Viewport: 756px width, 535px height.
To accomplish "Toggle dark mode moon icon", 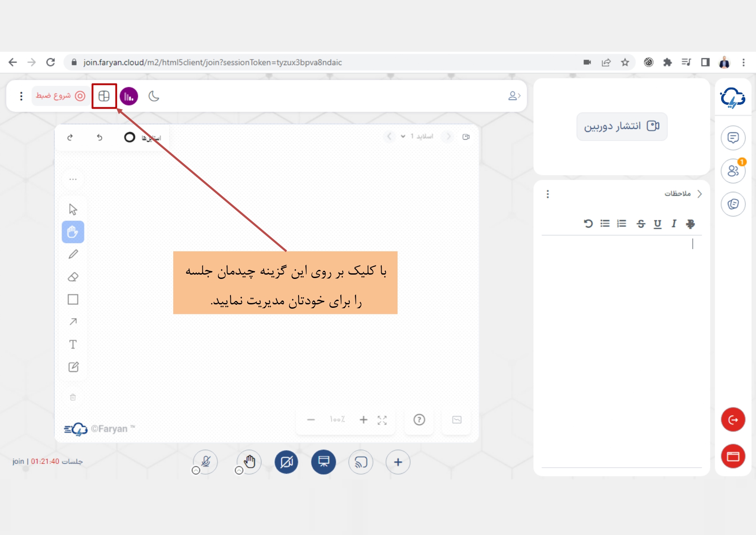I will (x=154, y=96).
